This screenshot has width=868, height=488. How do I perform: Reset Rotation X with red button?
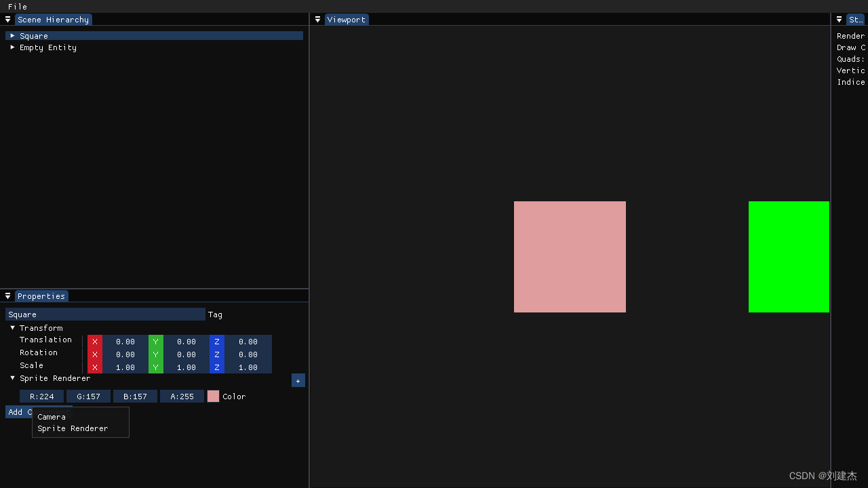(95, 354)
